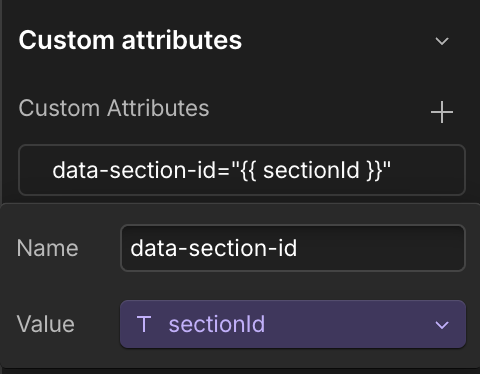Click the {{ sectionId }} portion of attribute row
This screenshot has width=480, height=374.
[x=311, y=170]
